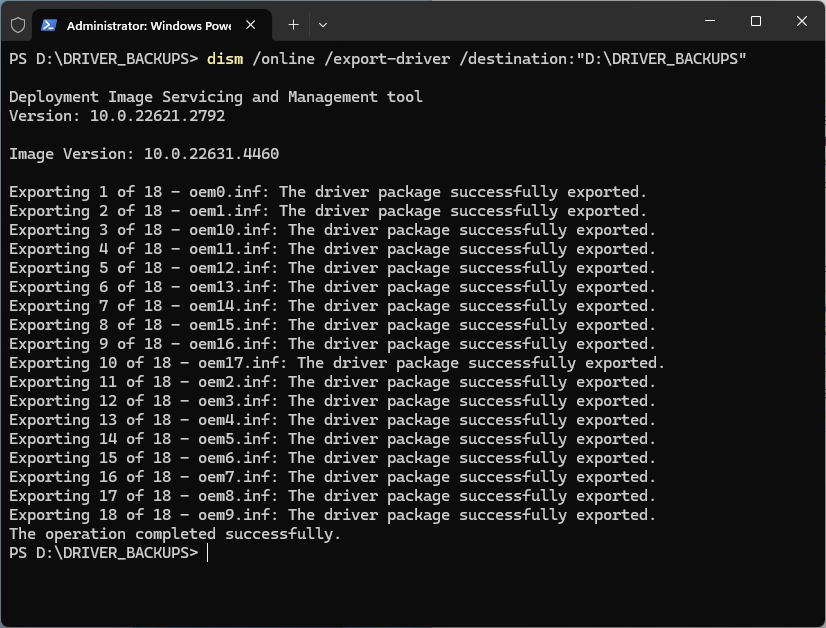The height and width of the screenshot is (628, 826).
Task: Click the Deployment Image Servicing and Management heading
Action: click(x=214, y=96)
